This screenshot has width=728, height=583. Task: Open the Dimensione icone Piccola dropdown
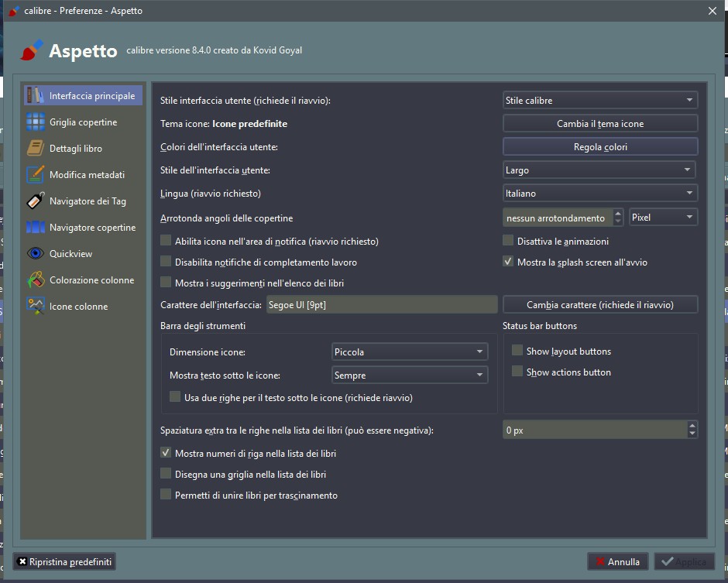click(x=409, y=352)
